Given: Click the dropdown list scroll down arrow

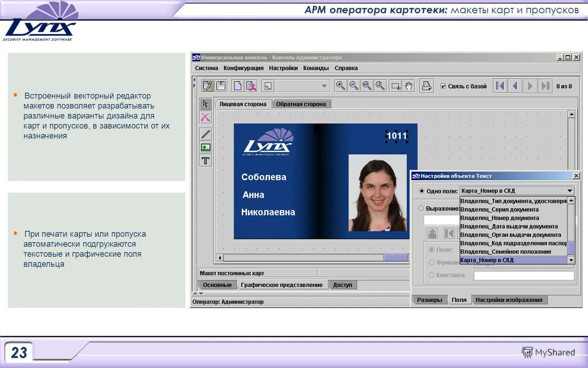Looking at the screenshot, I should tap(571, 260).
